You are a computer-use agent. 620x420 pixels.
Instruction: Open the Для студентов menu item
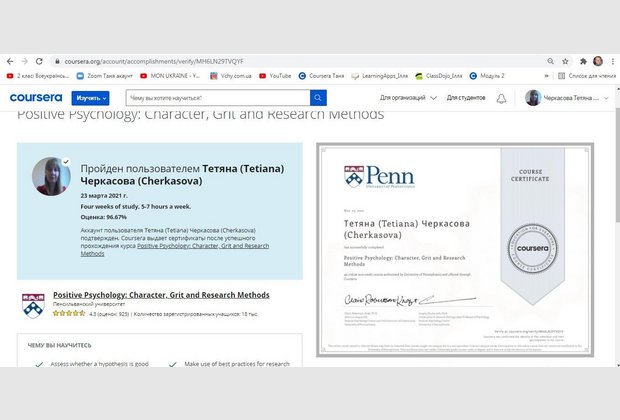(x=466, y=98)
